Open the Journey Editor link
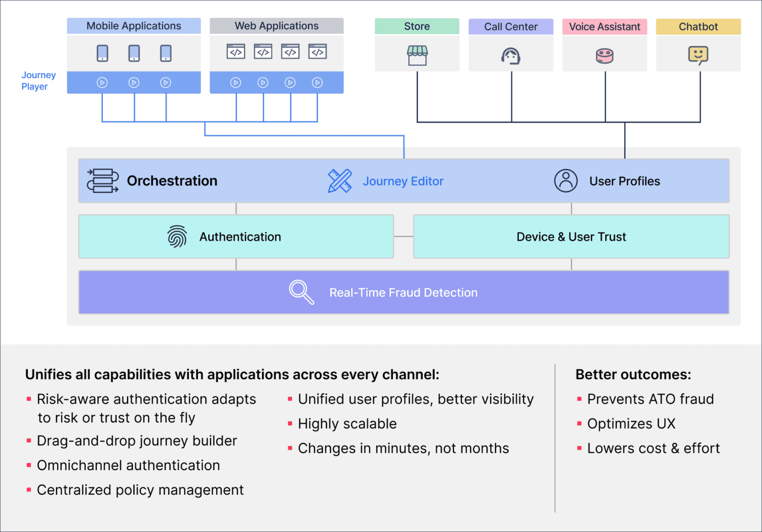This screenshot has height=532, width=762. click(403, 181)
